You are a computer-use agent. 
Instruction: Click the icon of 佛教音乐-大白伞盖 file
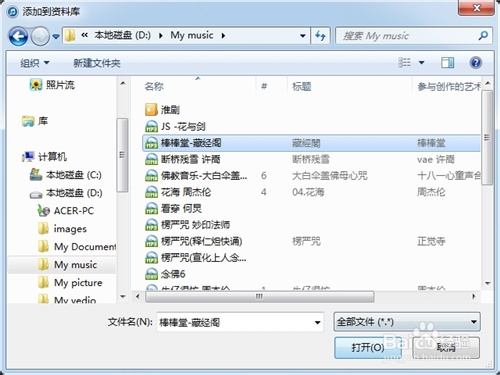click(x=151, y=176)
